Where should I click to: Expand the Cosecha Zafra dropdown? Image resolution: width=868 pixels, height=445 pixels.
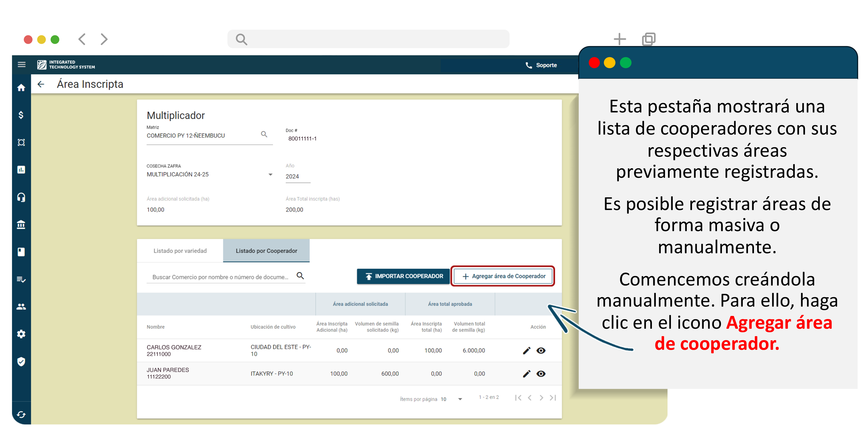pyautogui.click(x=270, y=175)
